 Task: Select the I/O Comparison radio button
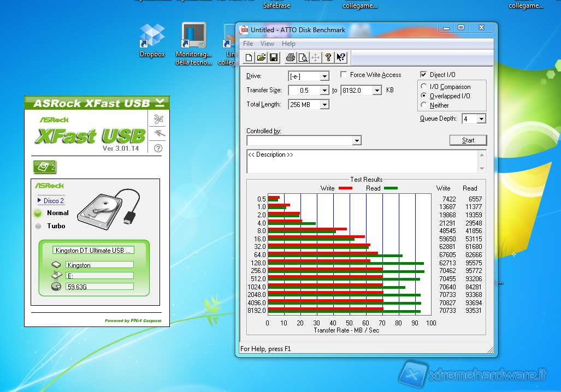(x=424, y=87)
